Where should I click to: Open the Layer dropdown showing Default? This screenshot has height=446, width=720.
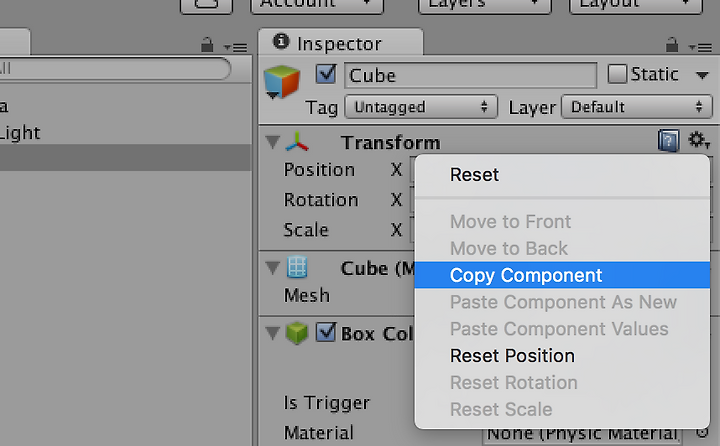pos(637,107)
